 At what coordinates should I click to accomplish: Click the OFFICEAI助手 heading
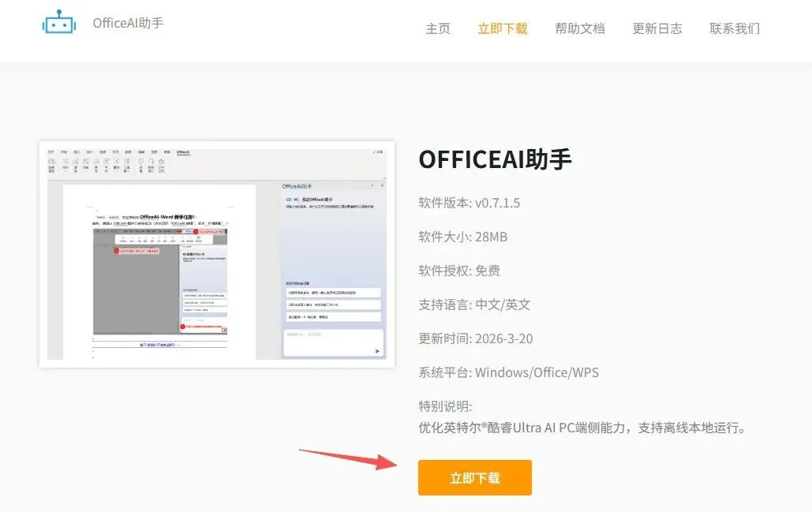click(495, 159)
